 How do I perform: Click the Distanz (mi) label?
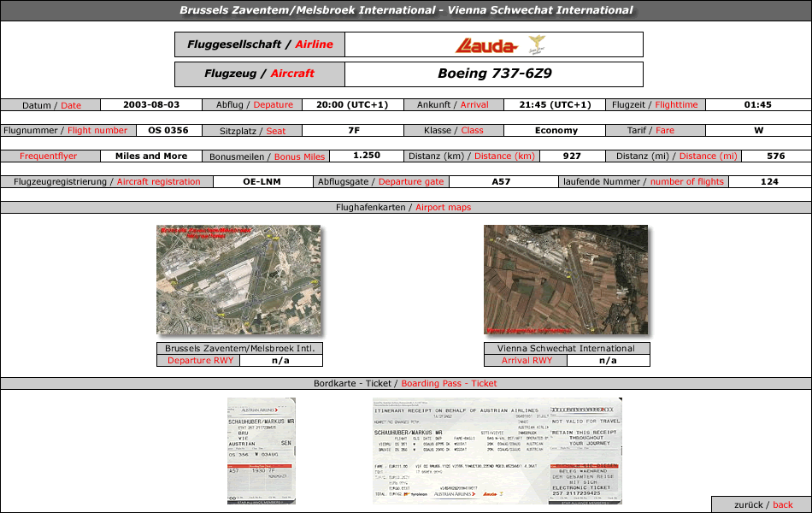(x=674, y=156)
